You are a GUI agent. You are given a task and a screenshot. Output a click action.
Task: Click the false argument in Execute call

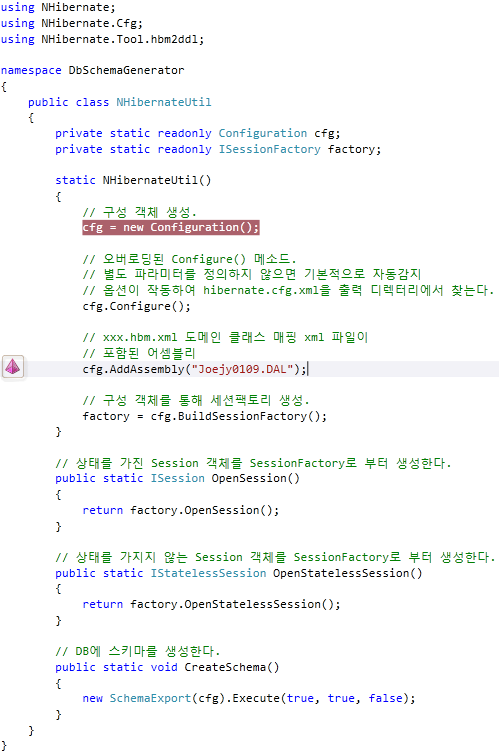tap(385, 698)
